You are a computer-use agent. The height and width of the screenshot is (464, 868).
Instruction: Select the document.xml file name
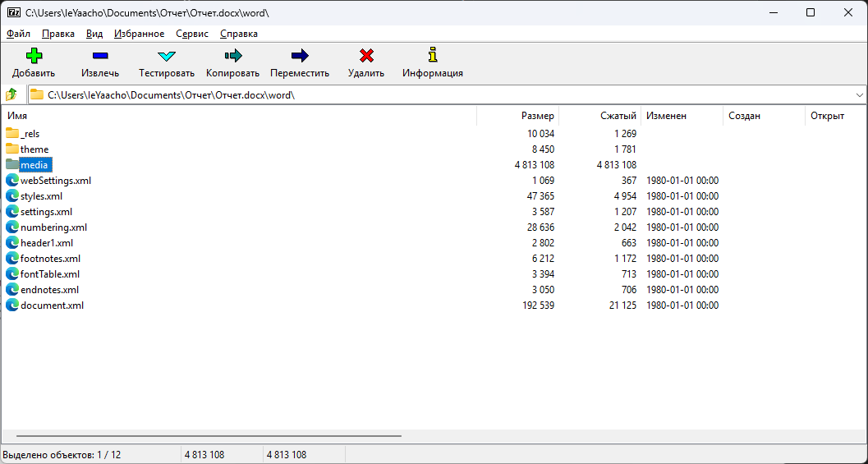52,305
